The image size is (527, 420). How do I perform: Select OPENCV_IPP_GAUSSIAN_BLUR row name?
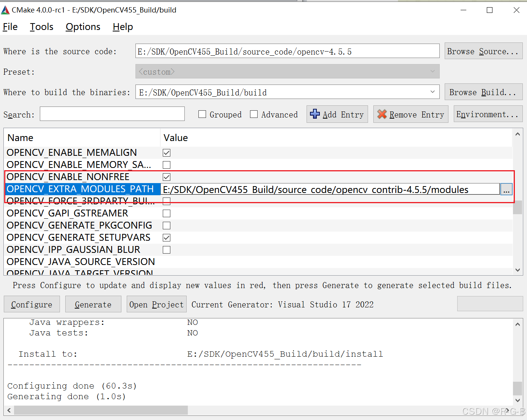[x=73, y=250]
